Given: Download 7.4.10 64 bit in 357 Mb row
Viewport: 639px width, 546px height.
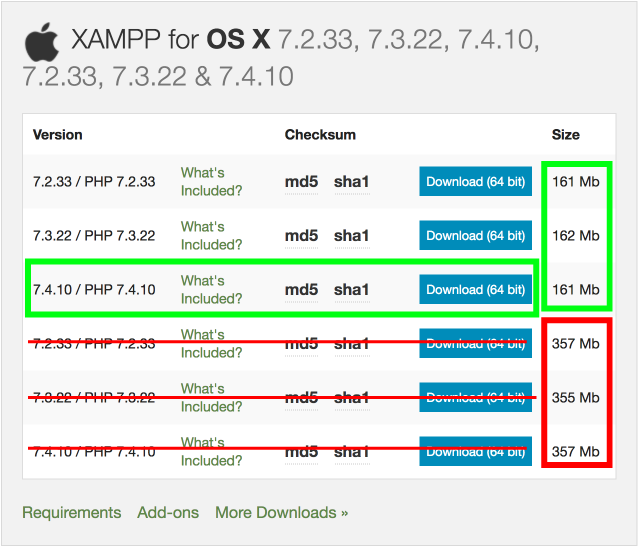Looking at the screenshot, I should [475, 451].
